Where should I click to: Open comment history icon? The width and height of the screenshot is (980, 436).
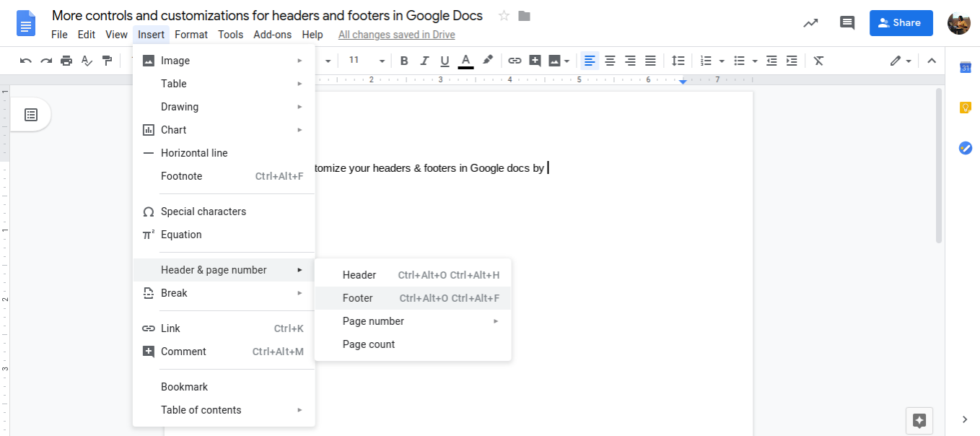847,22
